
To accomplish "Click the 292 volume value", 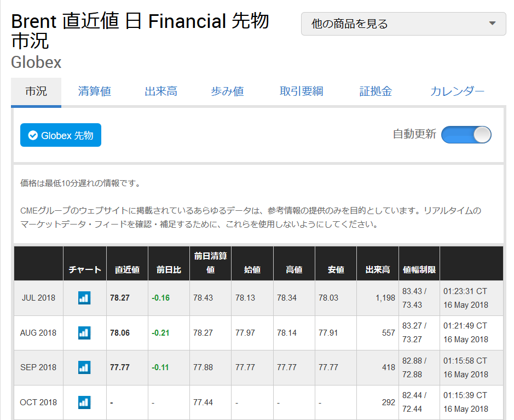I will (x=389, y=402).
